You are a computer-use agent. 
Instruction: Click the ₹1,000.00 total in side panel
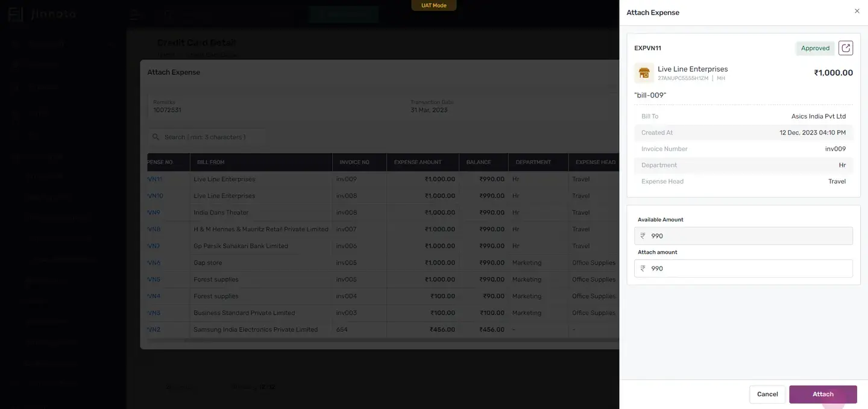tap(833, 73)
